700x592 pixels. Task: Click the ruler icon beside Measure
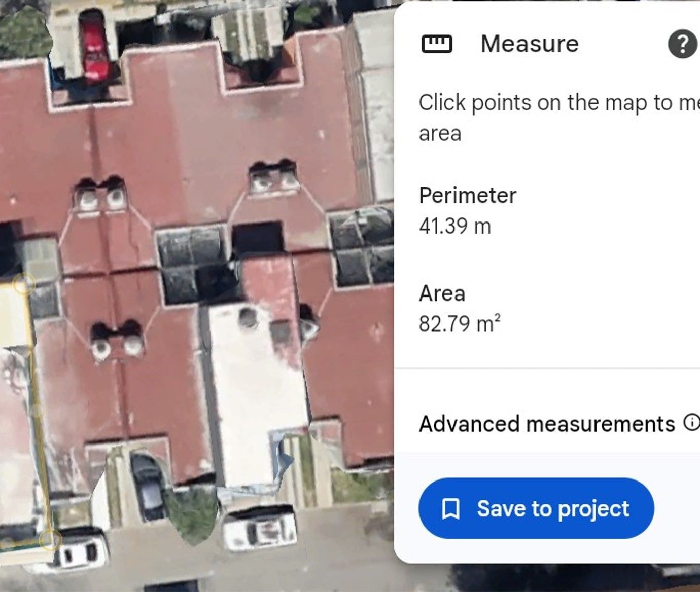click(x=436, y=44)
